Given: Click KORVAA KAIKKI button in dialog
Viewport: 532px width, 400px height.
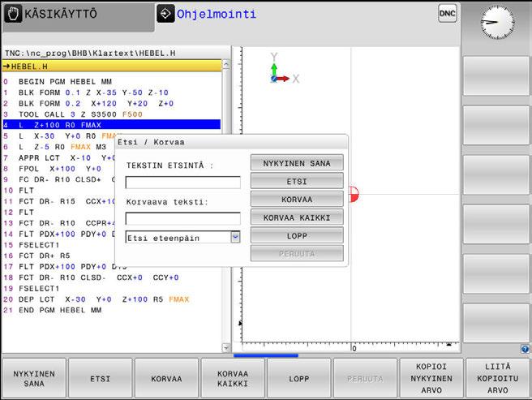Looking at the screenshot, I should [x=297, y=217].
